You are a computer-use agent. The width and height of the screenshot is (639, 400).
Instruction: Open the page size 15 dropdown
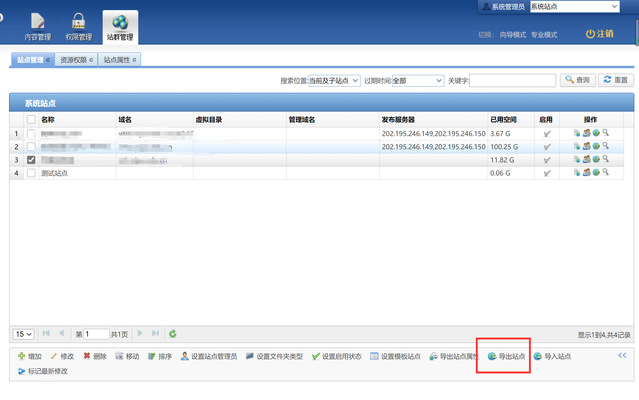23,333
